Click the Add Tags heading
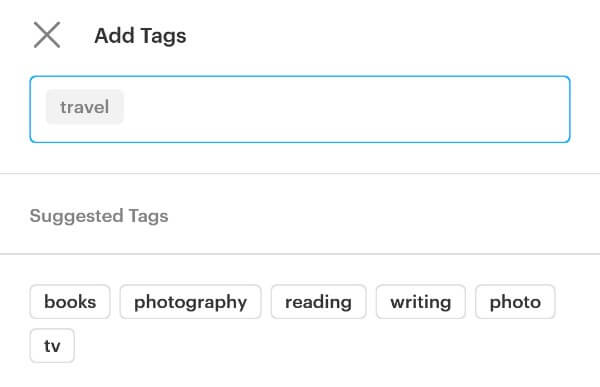This screenshot has width=600, height=387. click(x=140, y=36)
